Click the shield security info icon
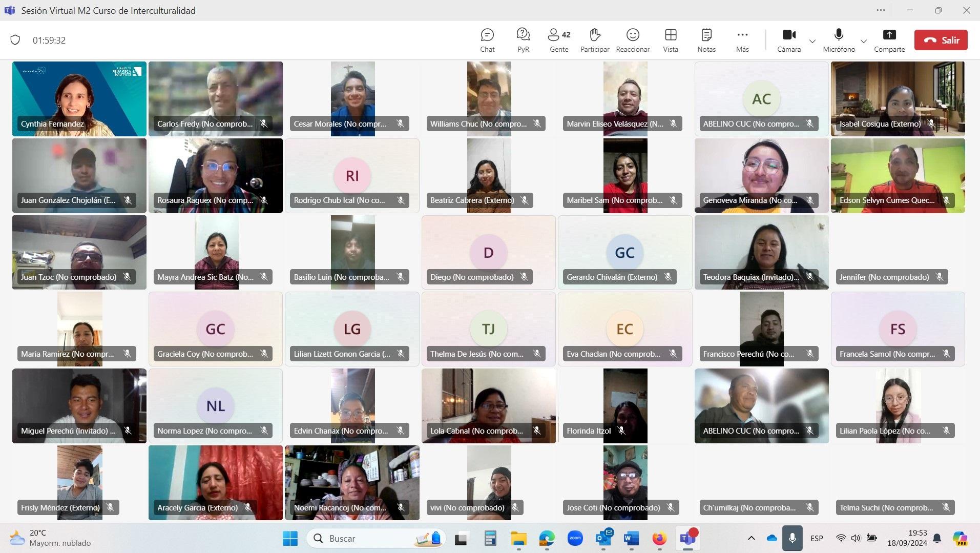This screenshot has height=553, width=980. point(15,40)
